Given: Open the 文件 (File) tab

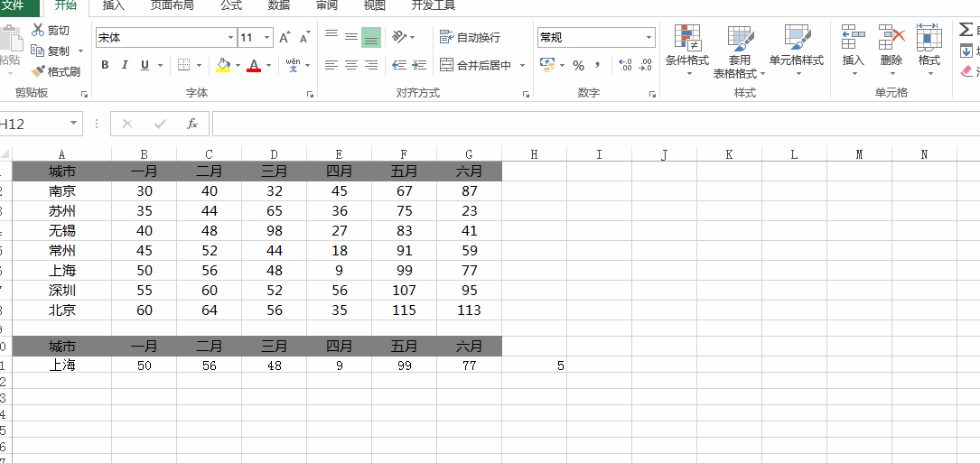Looking at the screenshot, I should click(17, 6).
